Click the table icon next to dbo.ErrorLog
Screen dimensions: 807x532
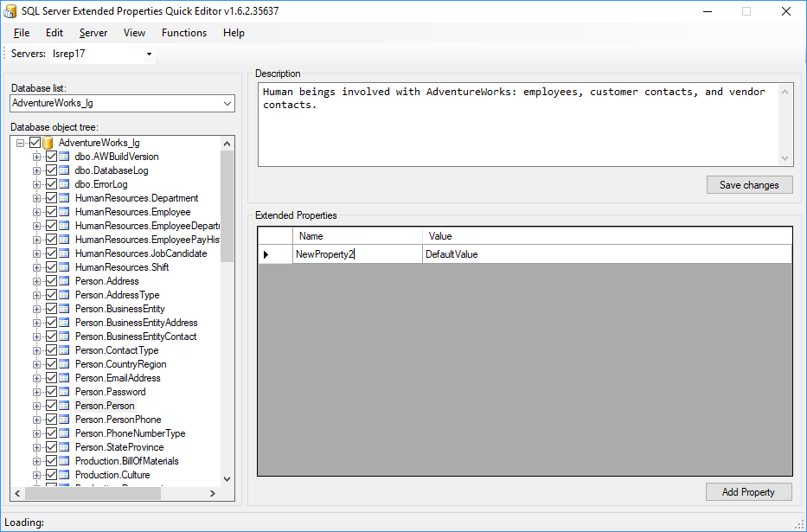64,184
